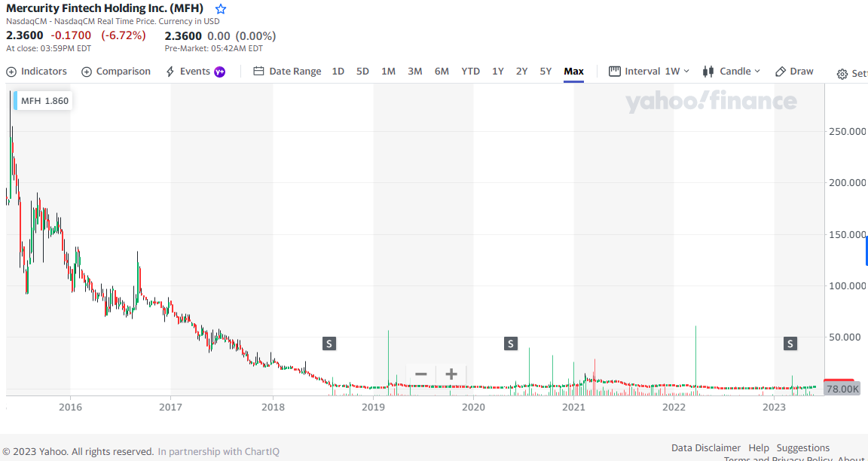Select the 6M time range
This screenshot has width=868, height=461.
pos(442,72)
